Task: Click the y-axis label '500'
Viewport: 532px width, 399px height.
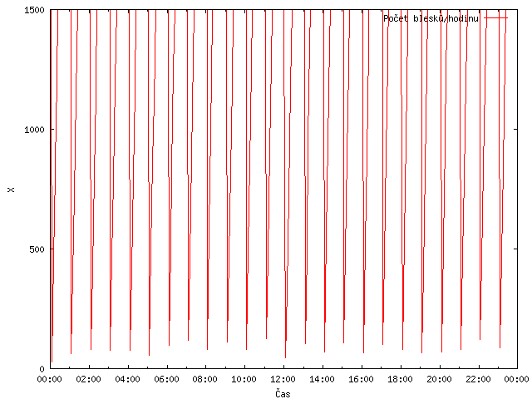Action: point(37,249)
